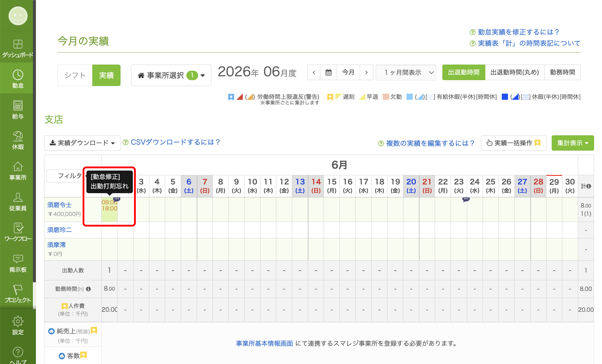The width and height of the screenshot is (602, 364).
Task: Click the 今月 button
Action: [348, 72]
